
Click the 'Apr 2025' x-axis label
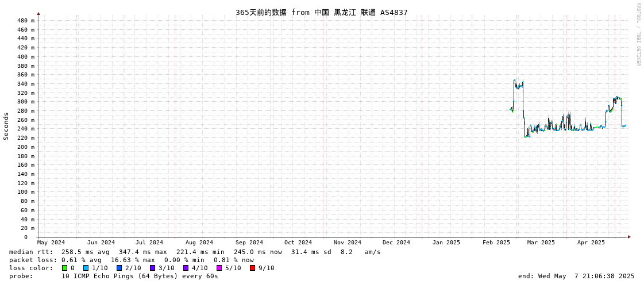[x=591, y=243]
